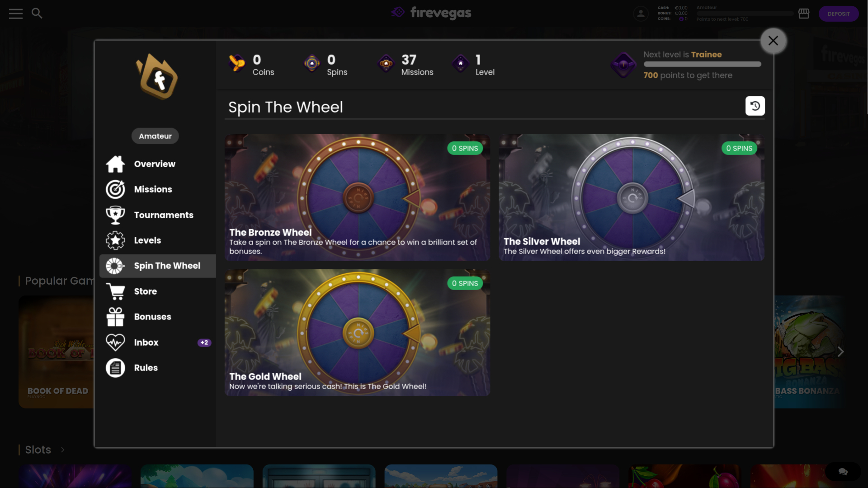Open the live chat bubble icon
Viewport: 868px width, 488px height.
pyautogui.click(x=843, y=471)
